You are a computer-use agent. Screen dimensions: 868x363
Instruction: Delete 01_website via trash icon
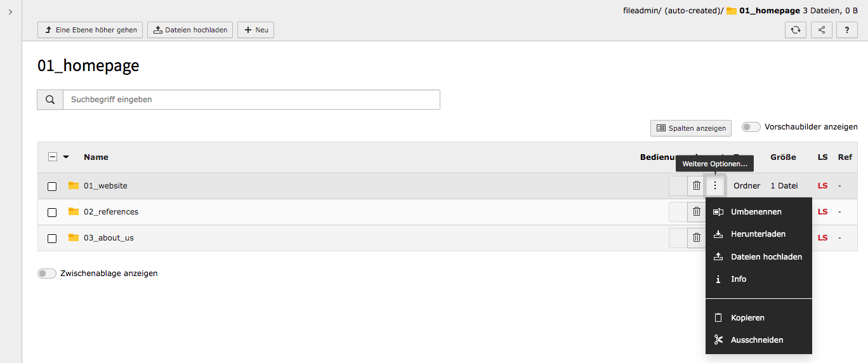click(x=697, y=186)
